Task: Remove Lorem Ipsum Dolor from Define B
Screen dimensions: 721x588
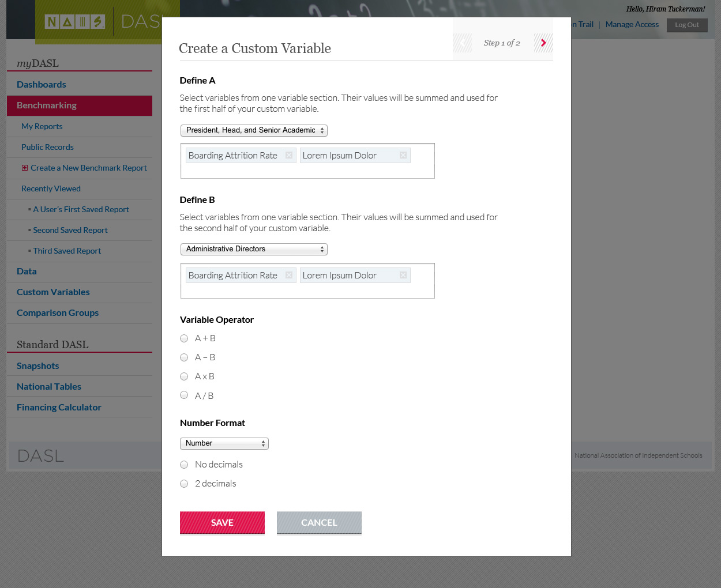Action: pyautogui.click(x=403, y=276)
